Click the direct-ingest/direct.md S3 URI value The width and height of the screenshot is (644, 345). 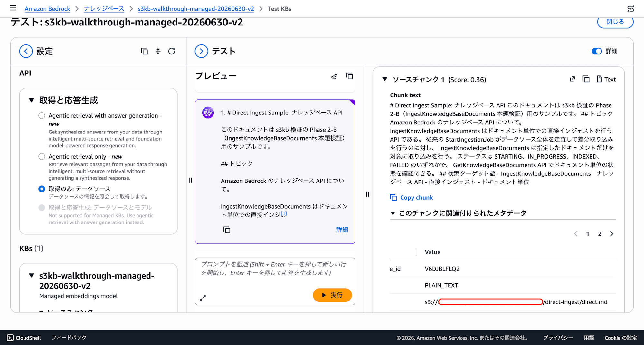(516, 302)
